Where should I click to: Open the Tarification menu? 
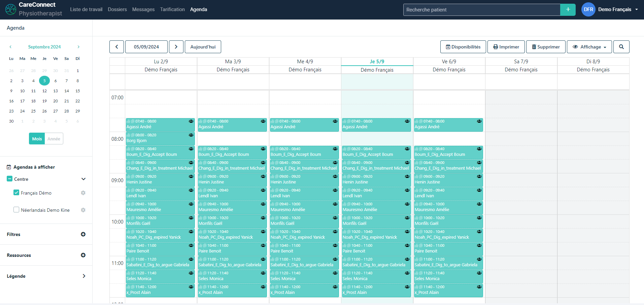click(x=172, y=9)
